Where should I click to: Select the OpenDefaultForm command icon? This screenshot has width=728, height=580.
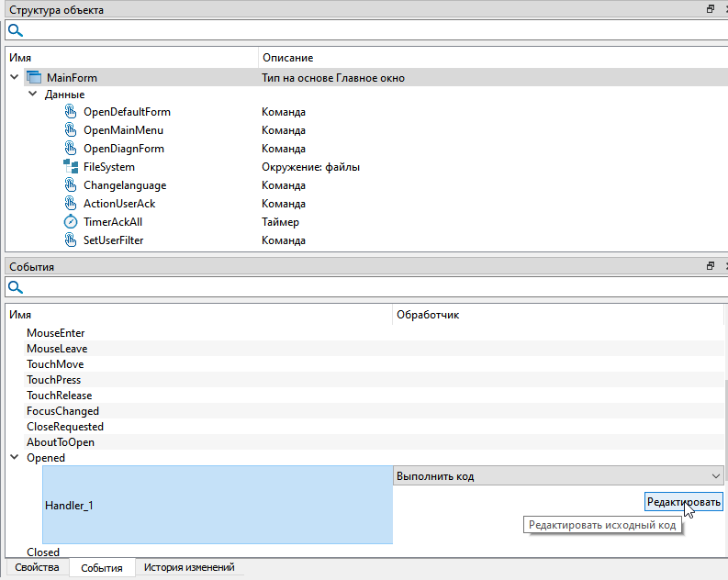tap(71, 112)
